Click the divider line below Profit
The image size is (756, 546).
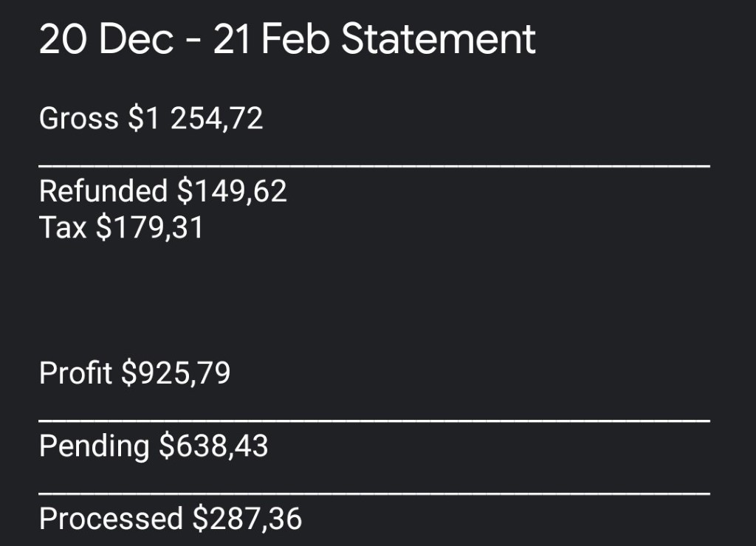point(374,421)
